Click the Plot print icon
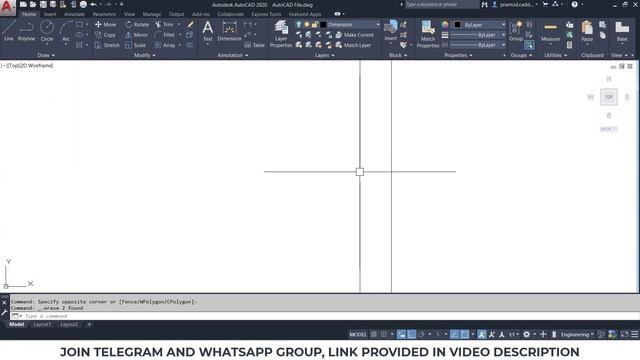The image size is (640, 360). click(x=83, y=4)
